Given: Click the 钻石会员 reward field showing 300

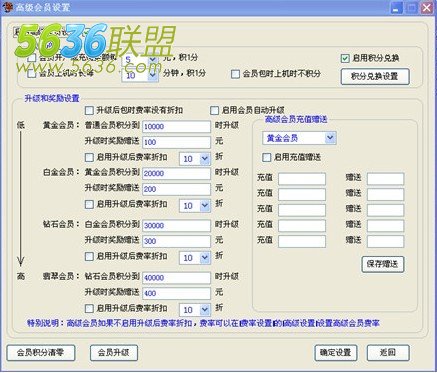Looking at the screenshot, I should 176,241.
